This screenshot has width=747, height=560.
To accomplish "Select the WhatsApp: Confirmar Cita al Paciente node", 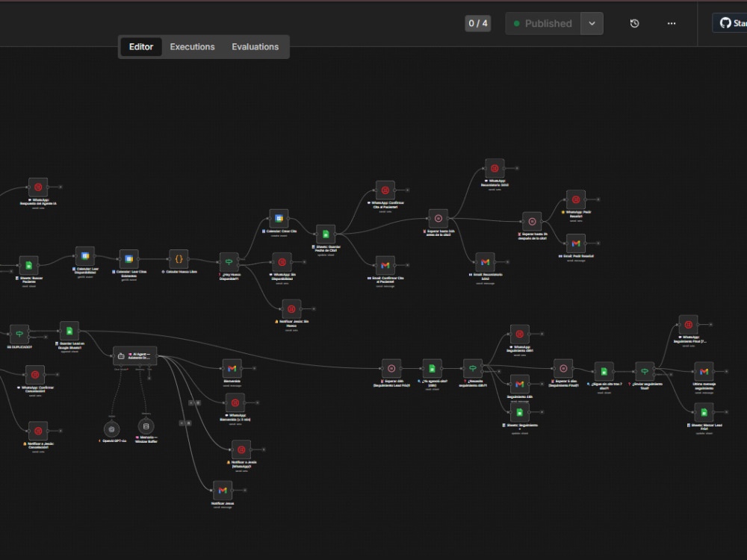I will click(385, 190).
